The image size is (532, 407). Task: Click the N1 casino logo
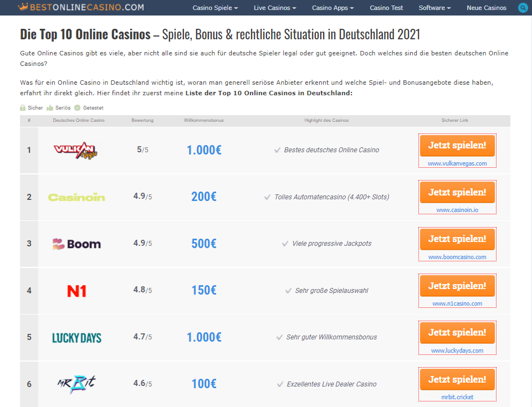tap(76, 291)
